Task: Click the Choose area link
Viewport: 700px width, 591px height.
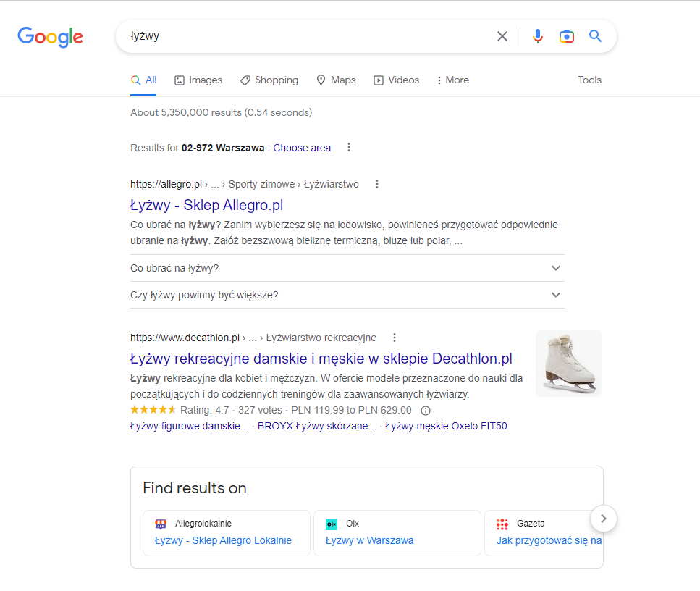Action: click(x=302, y=148)
